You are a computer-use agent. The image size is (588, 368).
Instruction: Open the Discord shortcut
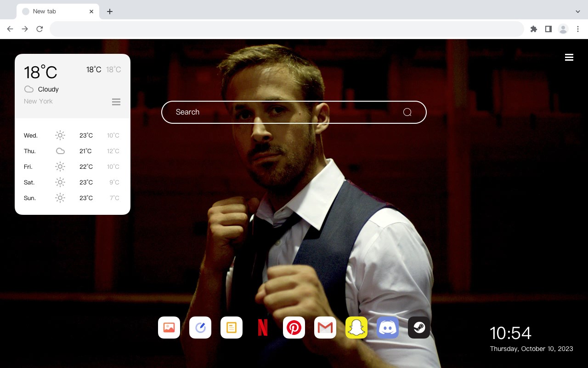388,328
